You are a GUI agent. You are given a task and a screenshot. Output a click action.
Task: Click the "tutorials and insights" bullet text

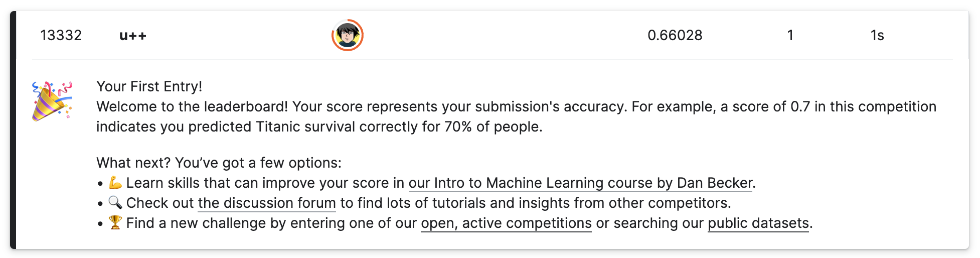click(502, 203)
